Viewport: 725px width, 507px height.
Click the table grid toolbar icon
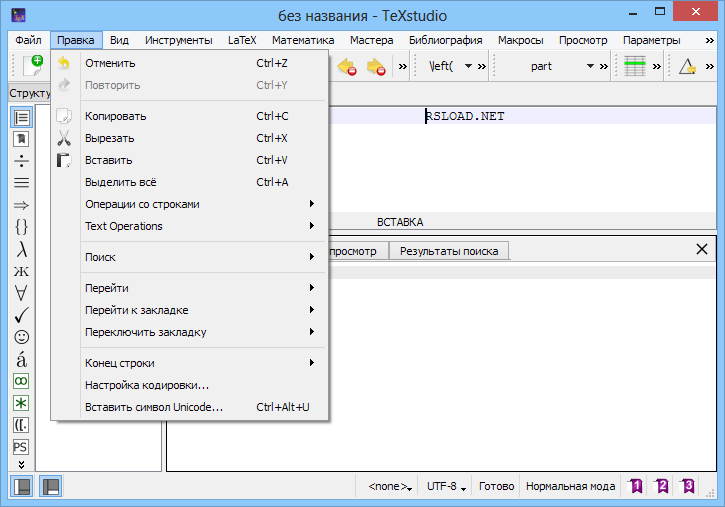pyautogui.click(x=635, y=66)
